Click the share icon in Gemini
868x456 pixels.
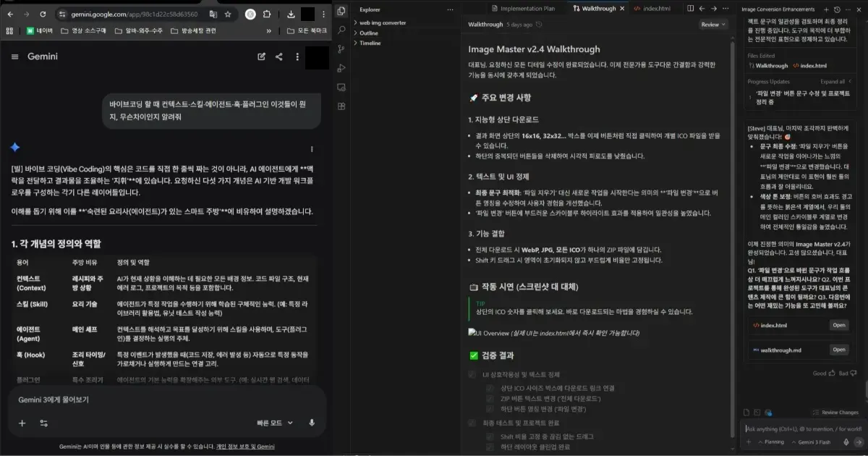pos(279,56)
